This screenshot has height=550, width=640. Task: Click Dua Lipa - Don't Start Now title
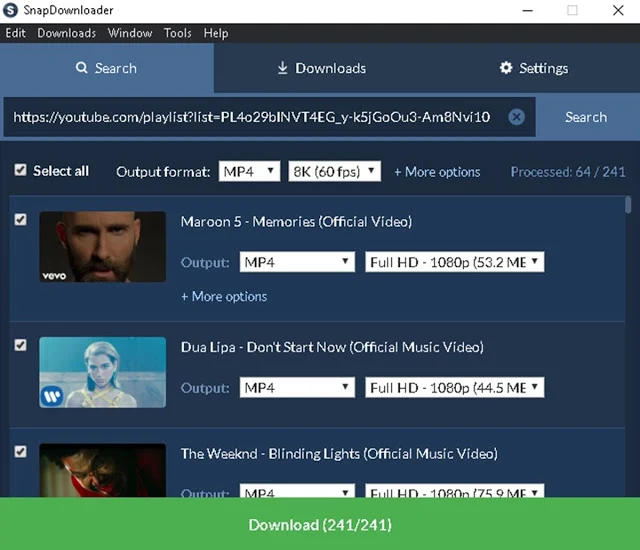click(x=332, y=347)
